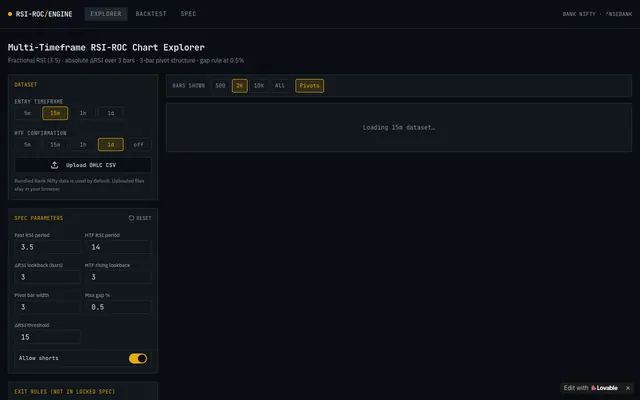
Task: Switch to the Backtest tab
Action: pos(151,14)
